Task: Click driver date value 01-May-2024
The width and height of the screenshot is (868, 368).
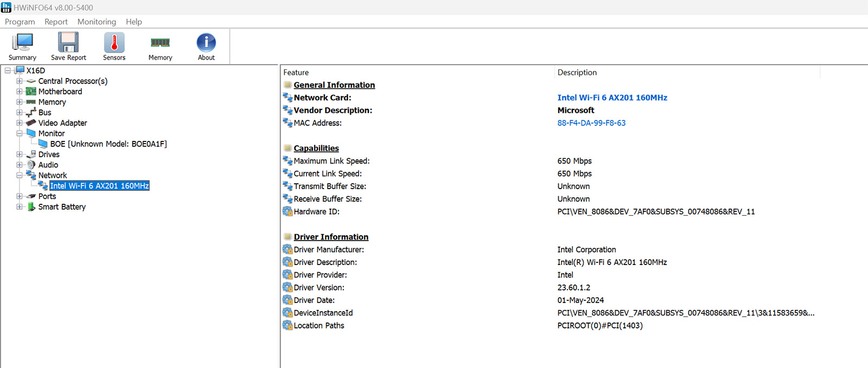Action: (580, 300)
